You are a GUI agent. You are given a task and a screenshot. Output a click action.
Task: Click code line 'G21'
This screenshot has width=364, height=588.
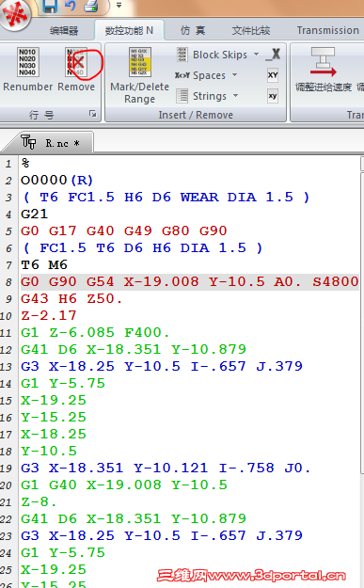pyautogui.click(x=35, y=215)
